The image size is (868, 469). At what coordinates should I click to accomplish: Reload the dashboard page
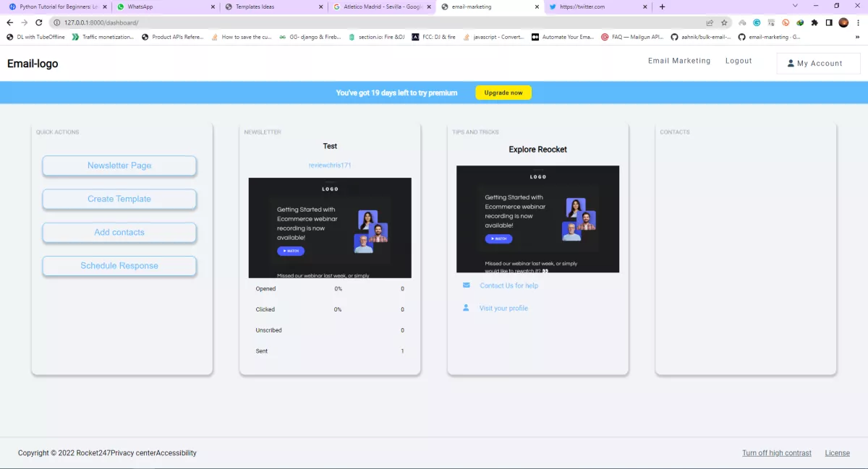[x=37, y=22]
